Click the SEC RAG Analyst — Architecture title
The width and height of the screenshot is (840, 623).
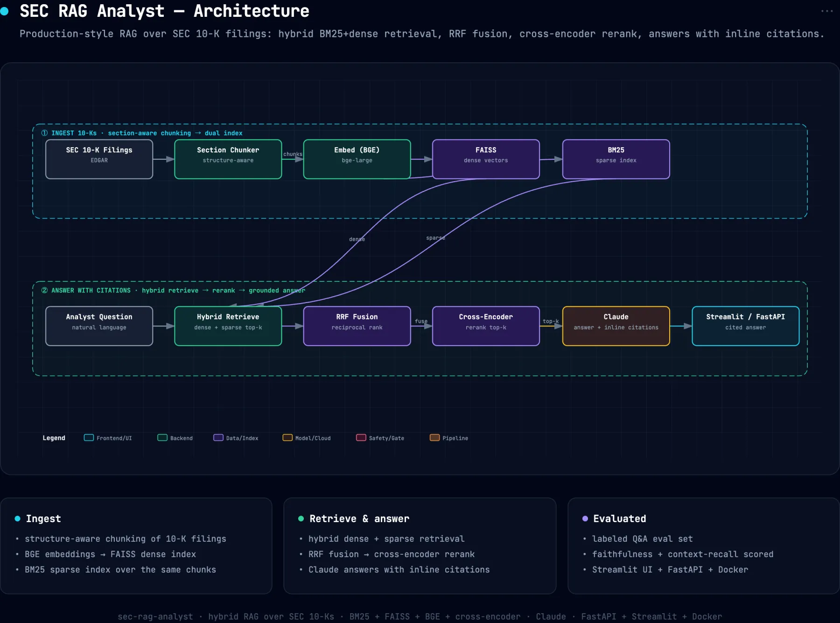pos(164,11)
